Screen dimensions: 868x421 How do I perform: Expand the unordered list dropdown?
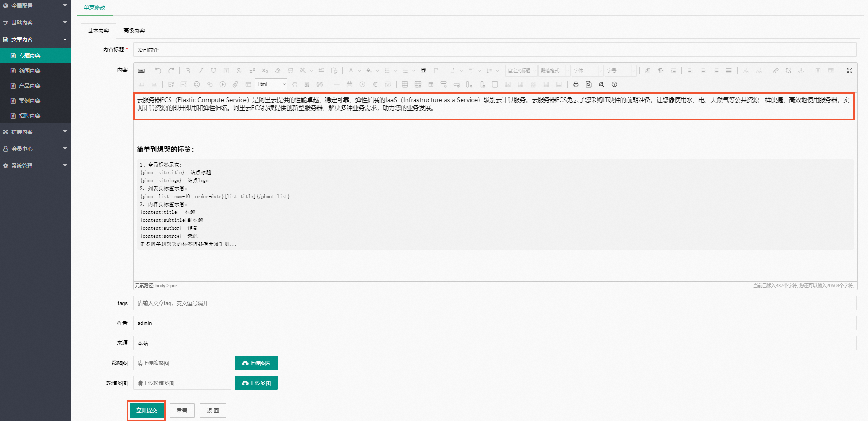(x=414, y=71)
